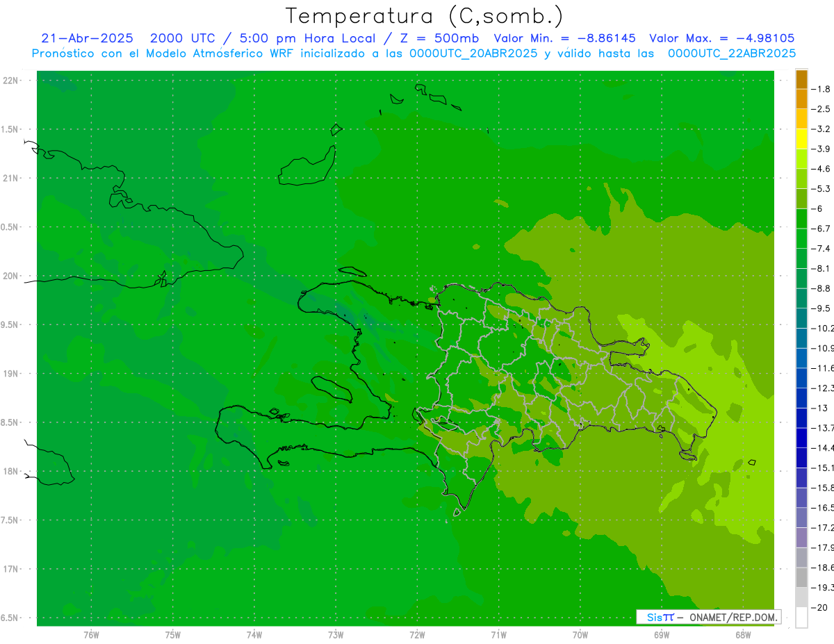The height and width of the screenshot is (644, 834).
Task: Click the "71W" longitude label
Action: 498,634
